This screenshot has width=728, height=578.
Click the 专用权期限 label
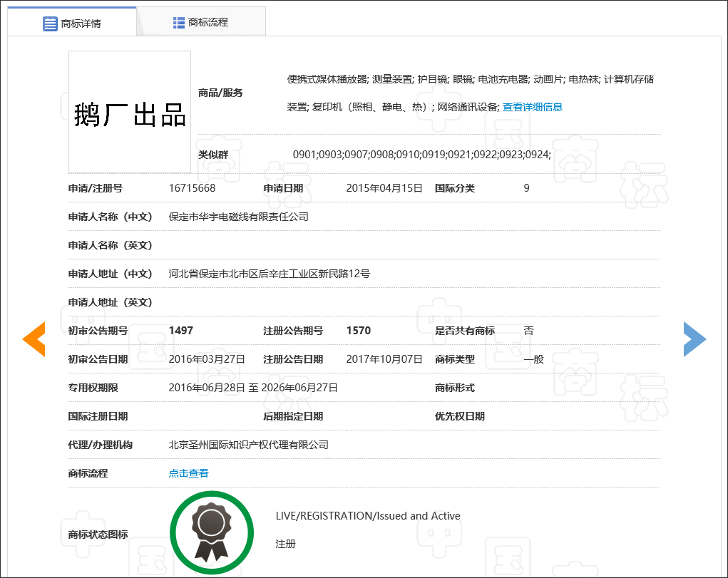tap(93, 388)
